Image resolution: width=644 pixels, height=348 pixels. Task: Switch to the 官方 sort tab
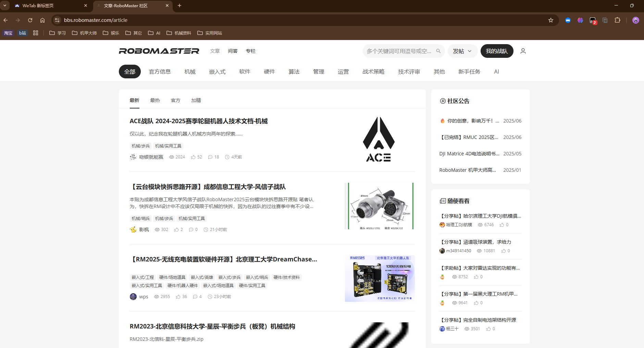click(x=175, y=100)
